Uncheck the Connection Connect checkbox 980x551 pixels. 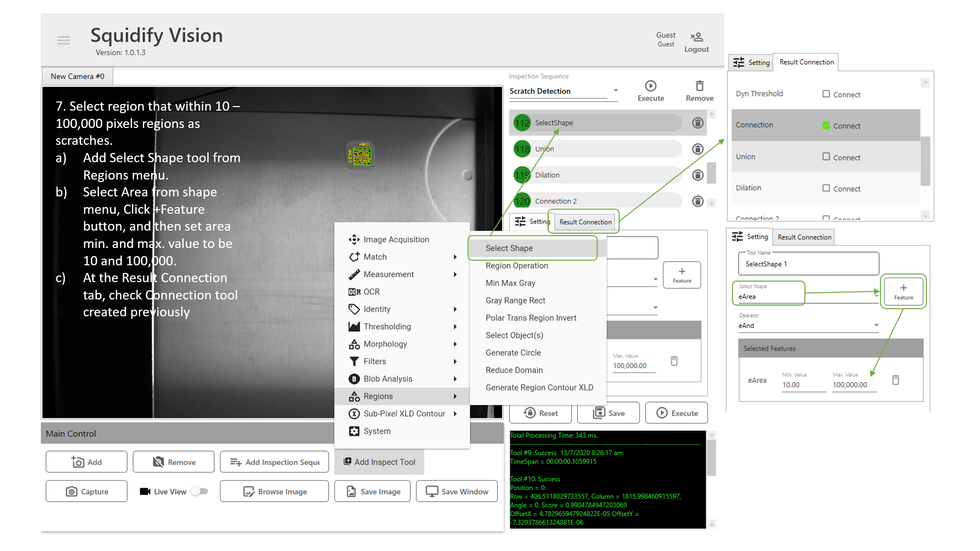coord(826,125)
